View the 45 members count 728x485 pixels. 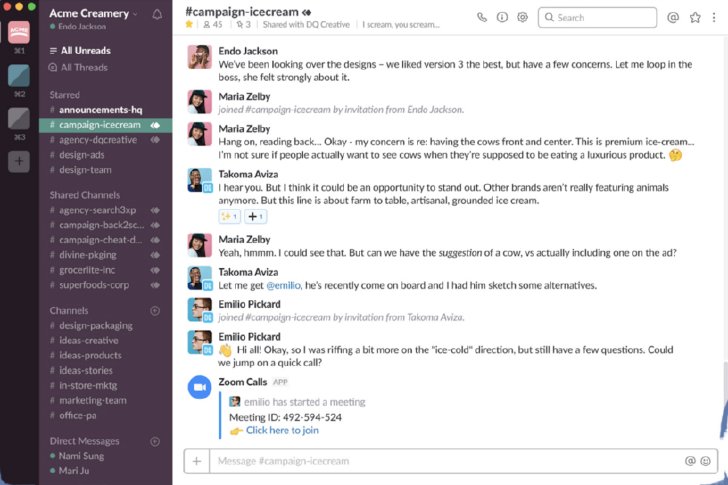(x=213, y=25)
